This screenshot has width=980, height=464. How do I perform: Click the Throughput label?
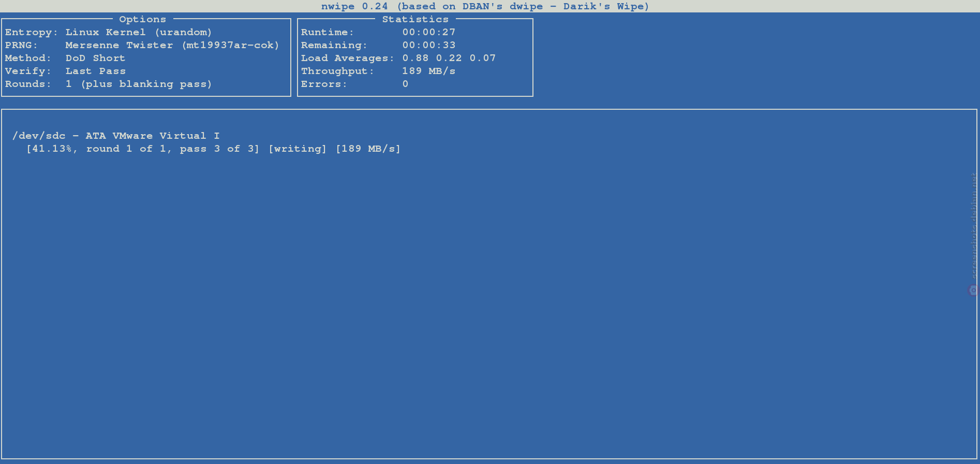(337, 71)
